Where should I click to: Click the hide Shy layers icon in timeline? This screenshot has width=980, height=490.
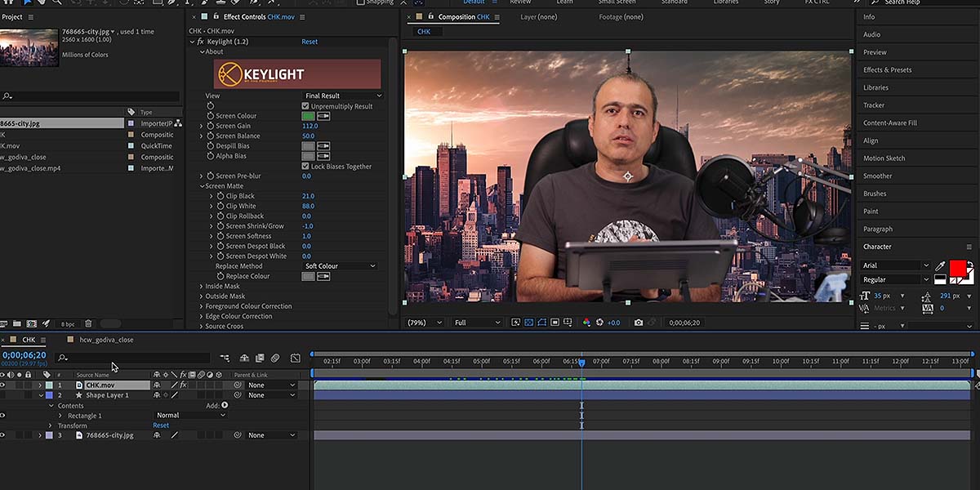point(244,358)
